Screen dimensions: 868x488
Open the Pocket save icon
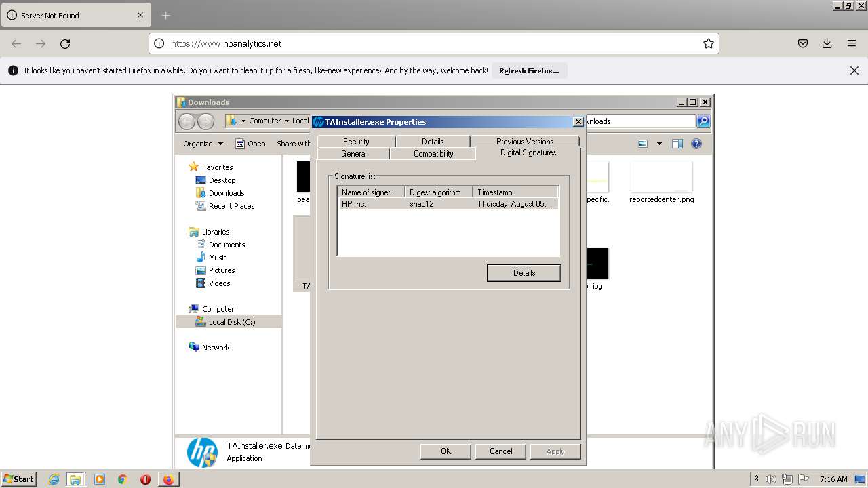click(803, 43)
